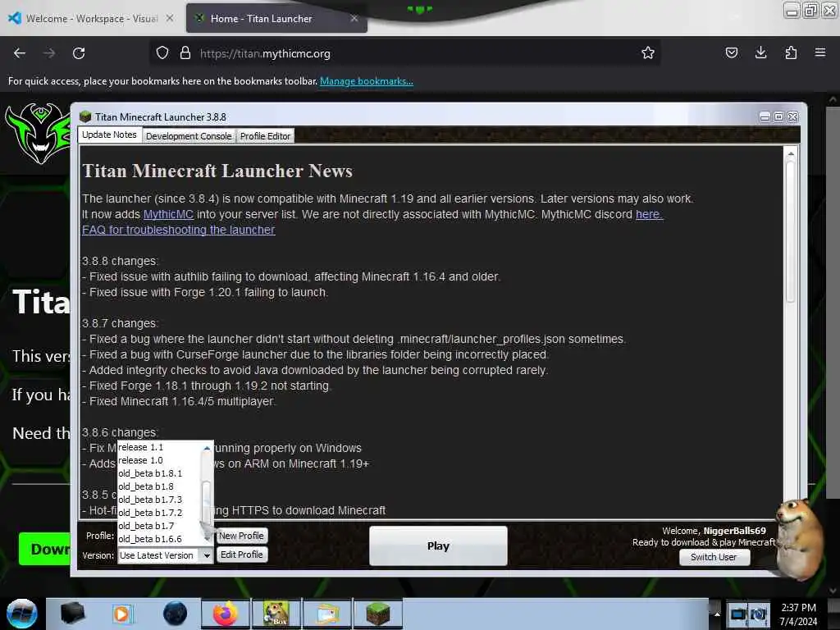Click version list scroll up arrow
Image resolution: width=840 pixels, height=630 pixels.
click(207, 448)
